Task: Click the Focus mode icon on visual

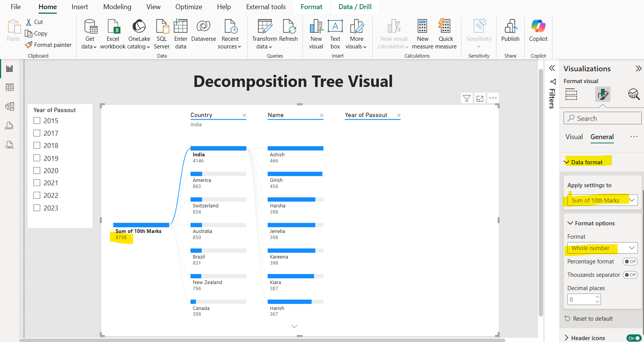Action: click(480, 98)
